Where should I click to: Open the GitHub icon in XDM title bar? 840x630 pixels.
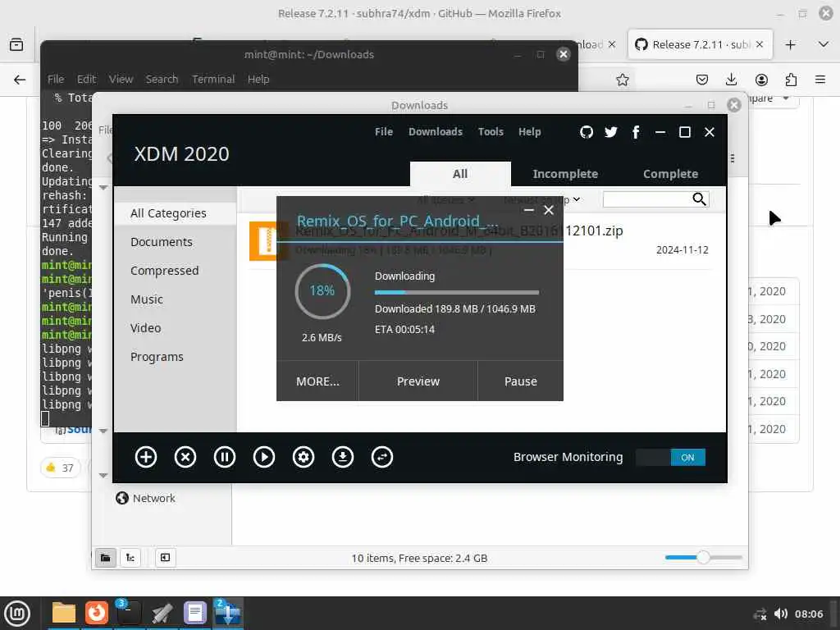click(x=587, y=132)
